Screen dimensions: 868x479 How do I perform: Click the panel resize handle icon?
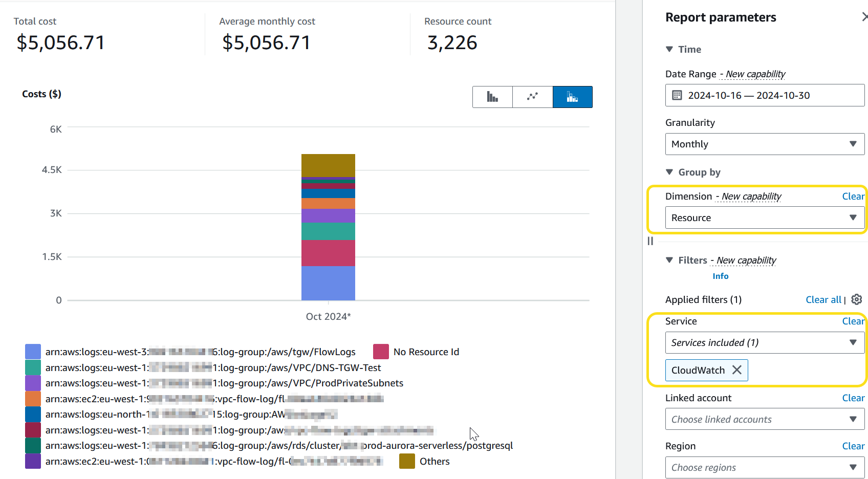pyautogui.click(x=650, y=241)
